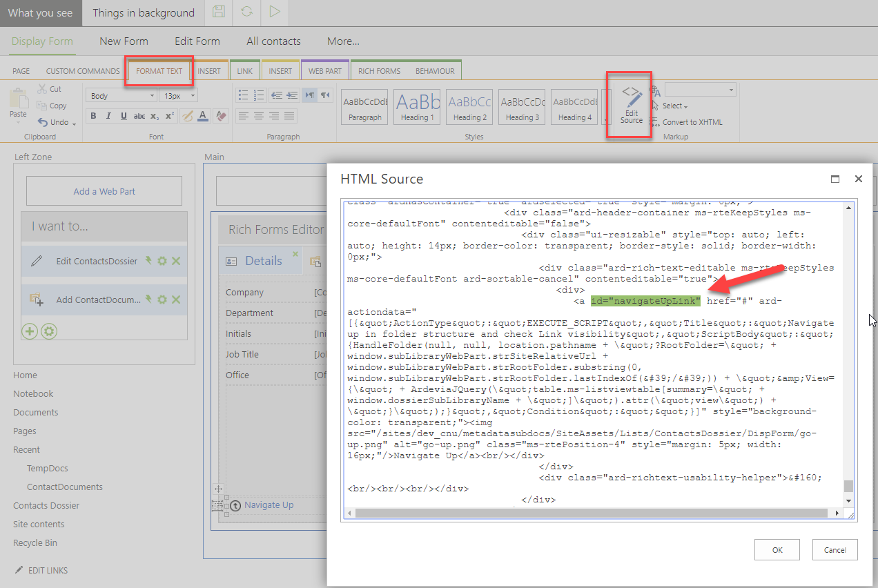Click the green plus add-action icon
This screenshot has width=878, height=588.
[x=30, y=331]
